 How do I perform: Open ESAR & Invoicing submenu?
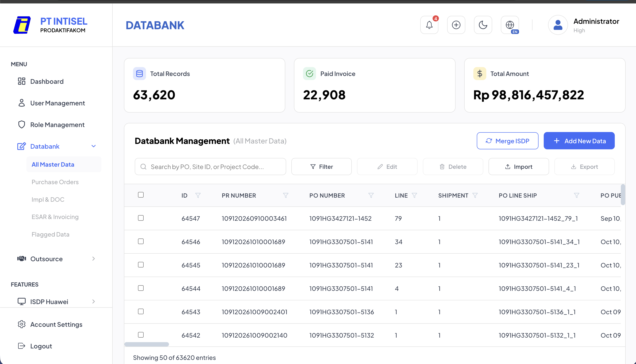[55, 217]
